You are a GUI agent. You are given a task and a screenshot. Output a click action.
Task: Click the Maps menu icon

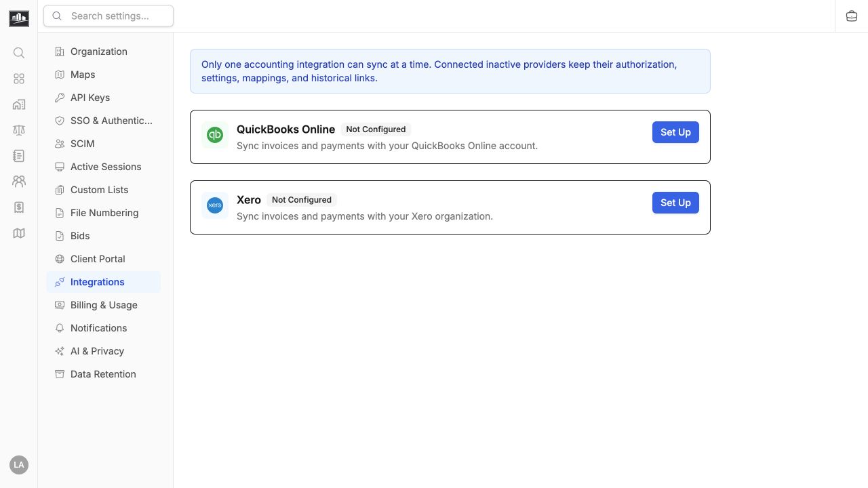tap(60, 75)
